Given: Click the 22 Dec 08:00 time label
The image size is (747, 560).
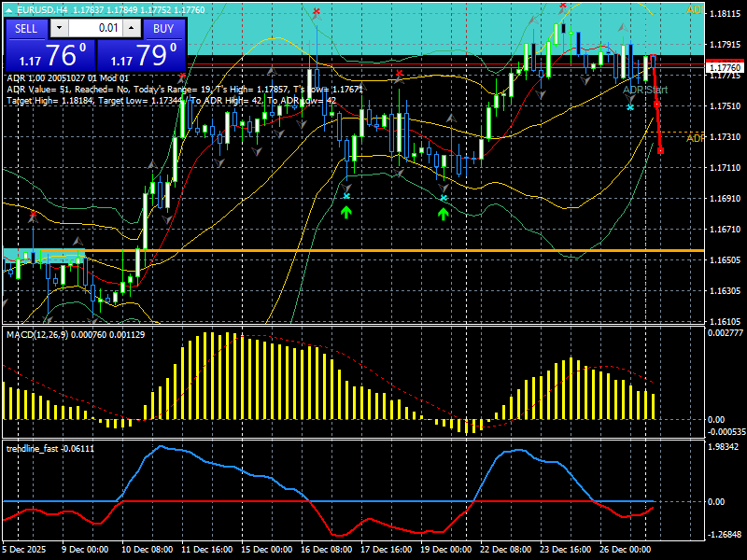Looking at the screenshot, I should (506, 549).
